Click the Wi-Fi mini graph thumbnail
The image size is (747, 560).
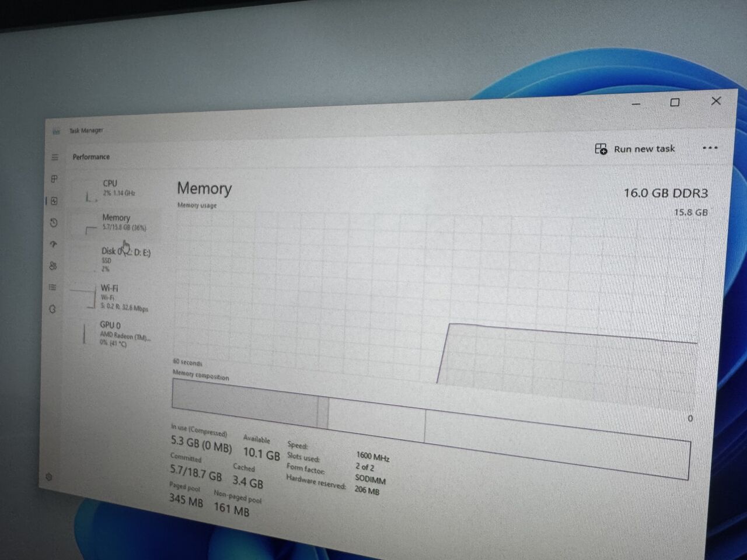click(x=83, y=297)
